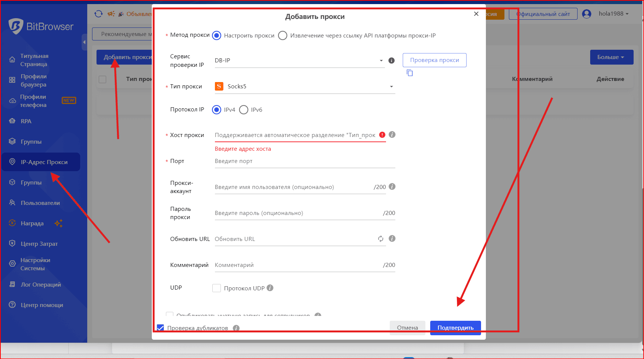Click the Проверка прокси button
Image resolution: width=644 pixels, height=359 pixels.
coord(434,60)
